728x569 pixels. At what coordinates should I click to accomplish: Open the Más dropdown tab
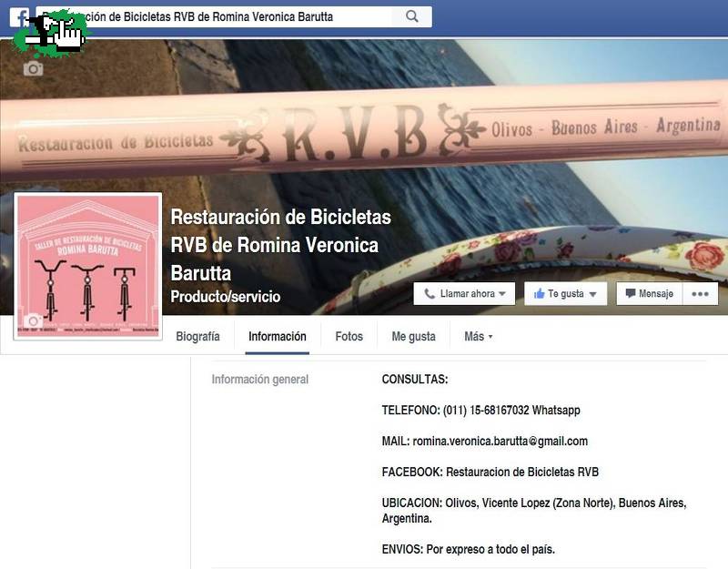pyautogui.click(x=479, y=336)
